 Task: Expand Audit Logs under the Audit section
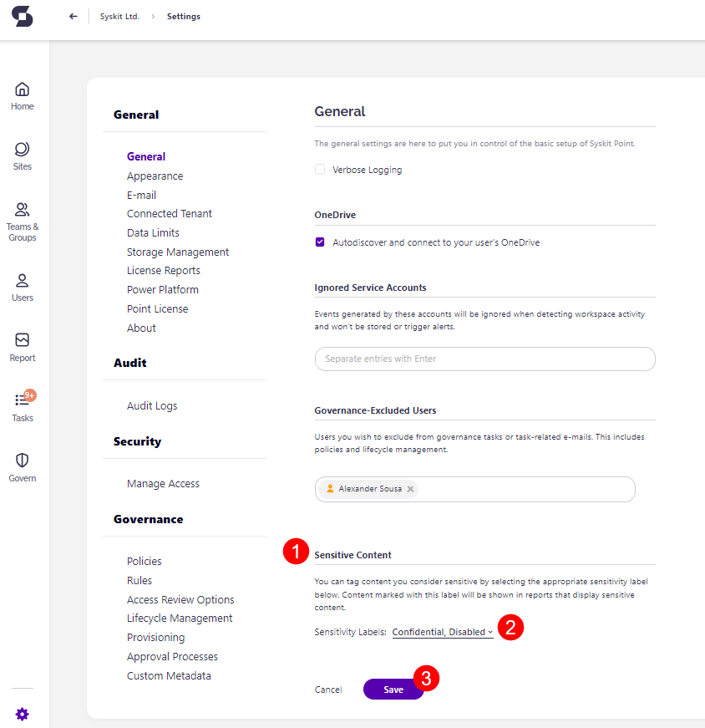pyautogui.click(x=151, y=405)
